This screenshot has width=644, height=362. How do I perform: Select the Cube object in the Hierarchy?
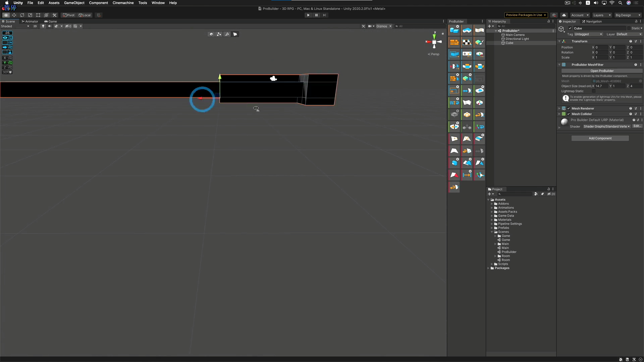pyautogui.click(x=509, y=43)
